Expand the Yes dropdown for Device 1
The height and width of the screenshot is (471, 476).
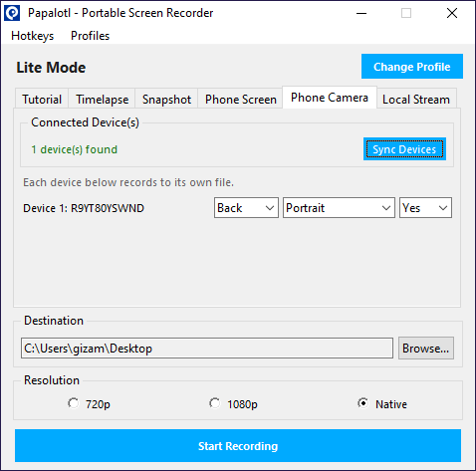pos(425,208)
